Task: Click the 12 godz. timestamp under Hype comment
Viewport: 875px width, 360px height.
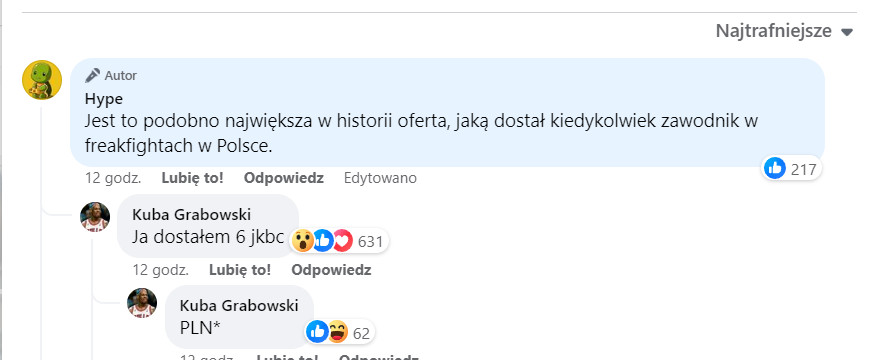Action: click(x=113, y=178)
